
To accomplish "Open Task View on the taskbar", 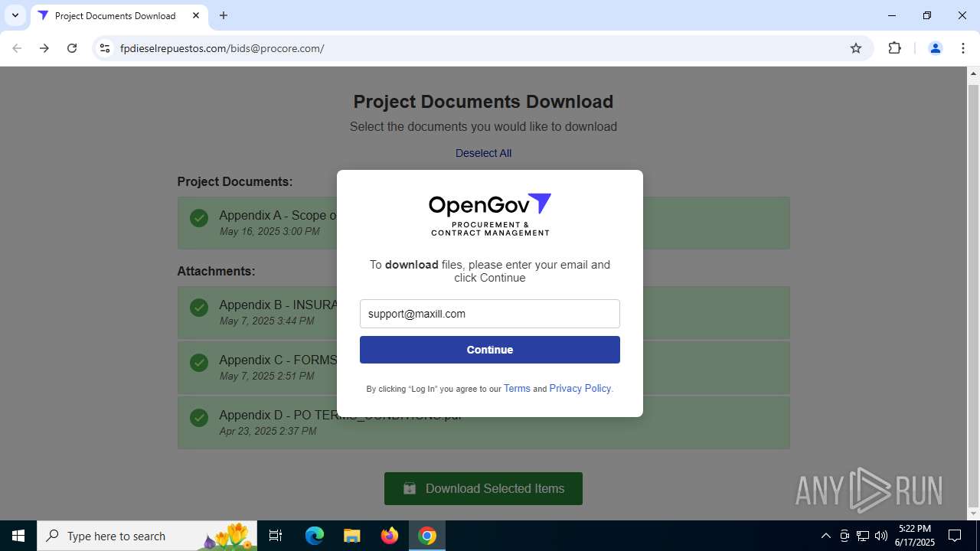I will 276,536.
